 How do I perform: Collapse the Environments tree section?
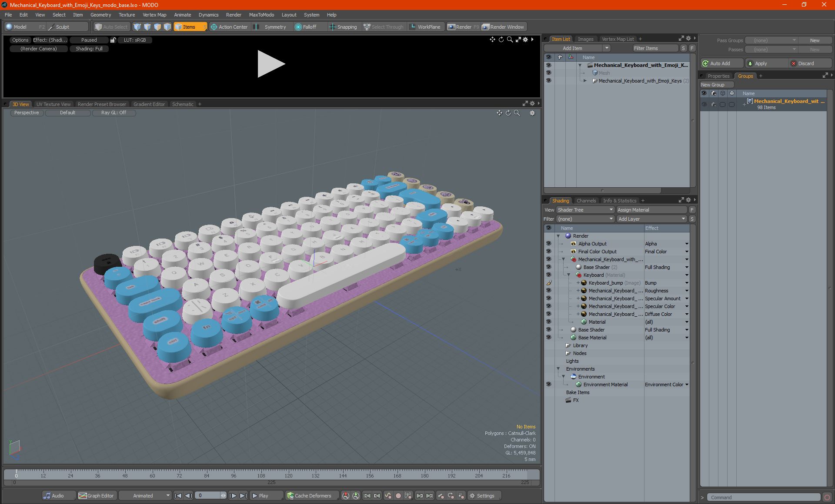click(x=558, y=369)
